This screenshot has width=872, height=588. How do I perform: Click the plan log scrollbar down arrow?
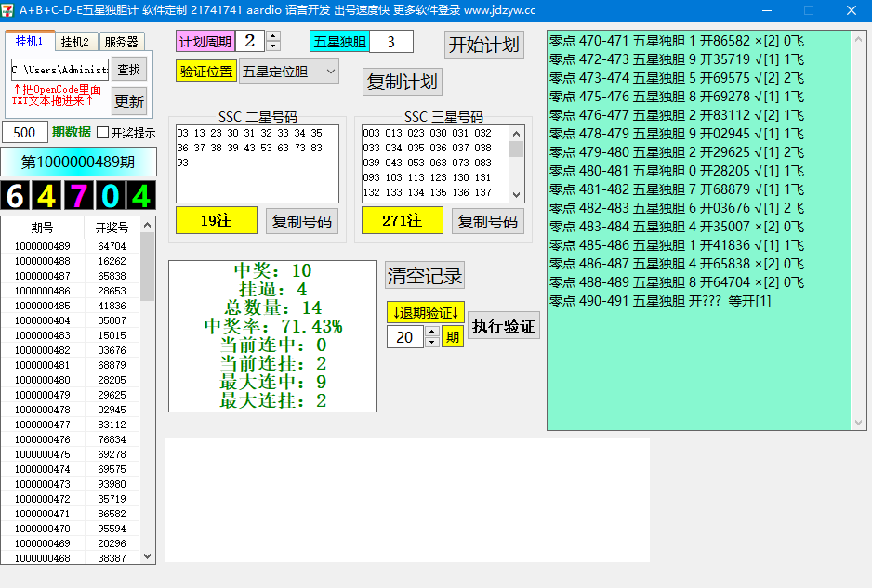pyautogui.click(x=858, y=423)
